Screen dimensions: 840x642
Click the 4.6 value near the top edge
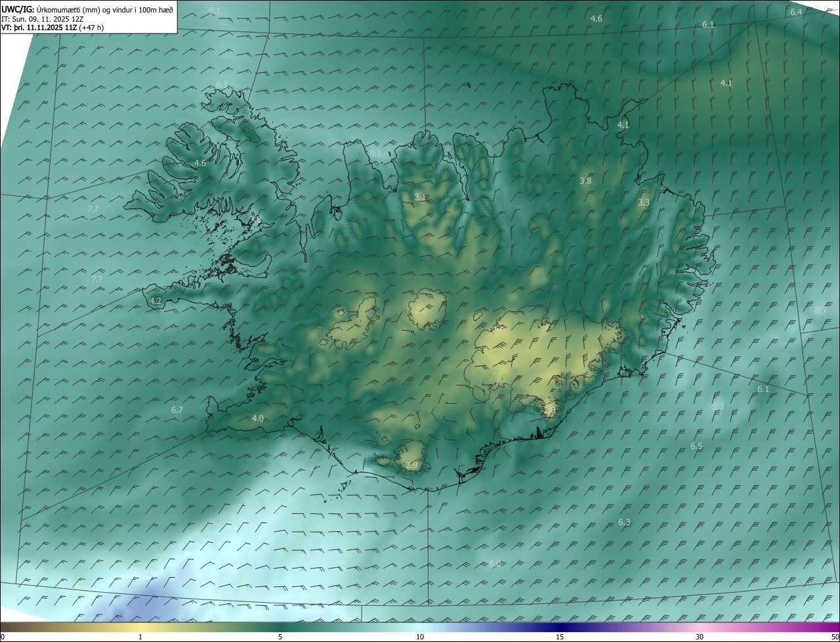pyautogui.click(x=597, y=19)
